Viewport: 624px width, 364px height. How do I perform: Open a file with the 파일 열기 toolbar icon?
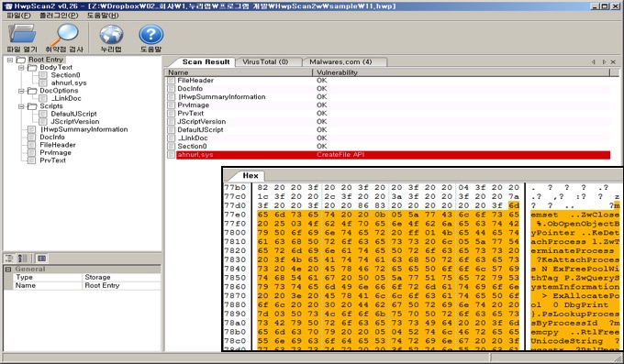22,39
